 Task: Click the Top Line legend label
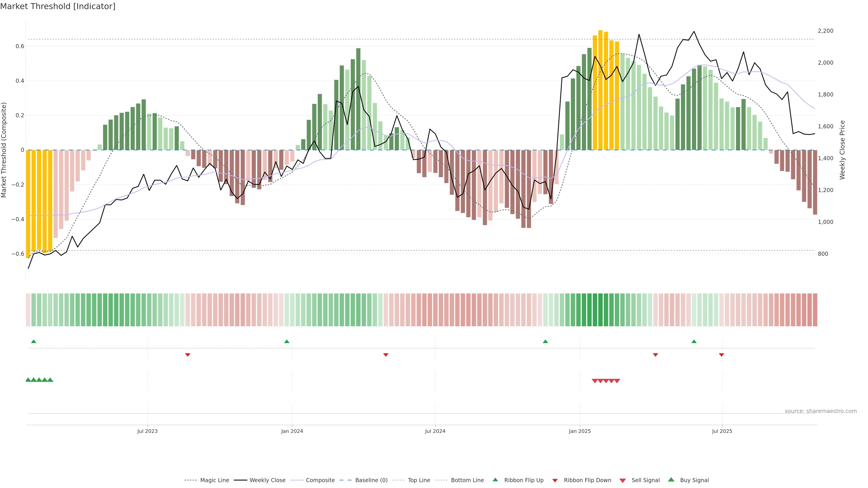click(x=419, y=480)
